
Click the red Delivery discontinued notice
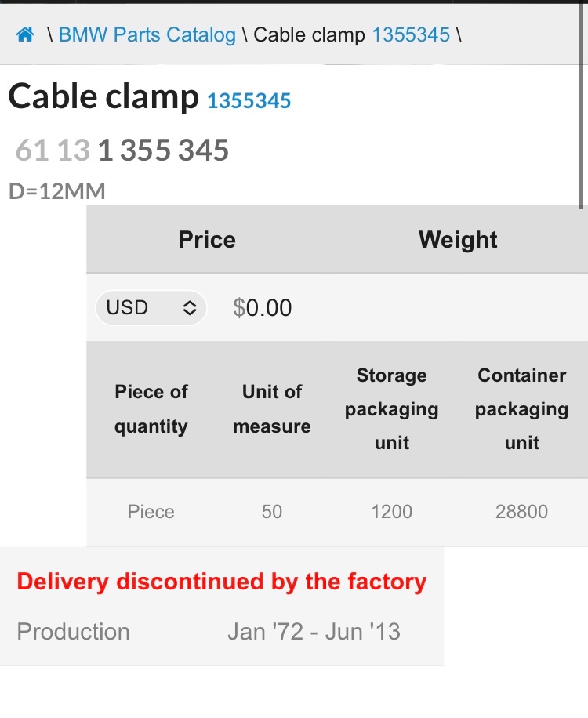pyautogui.click(x=221, y=582)
